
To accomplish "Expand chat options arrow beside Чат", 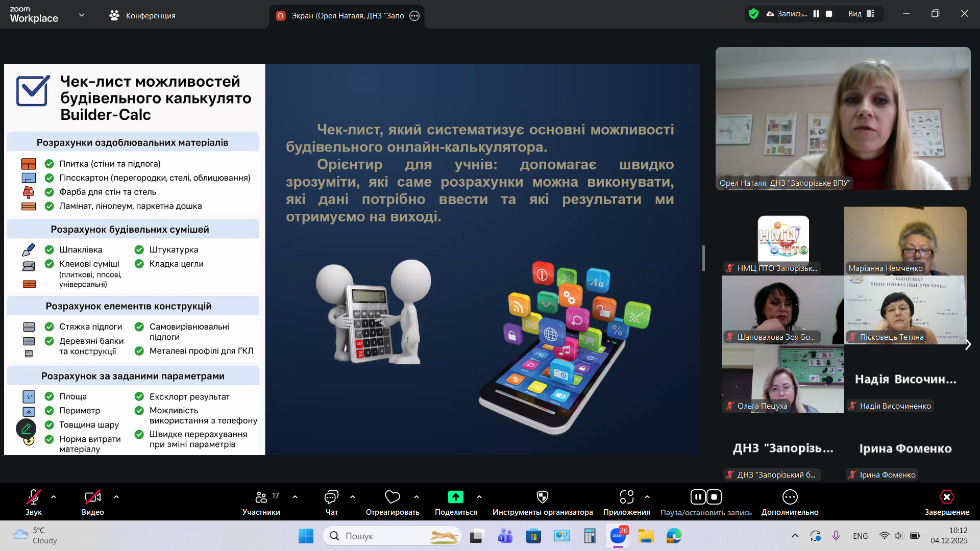I will pos(353,497).
